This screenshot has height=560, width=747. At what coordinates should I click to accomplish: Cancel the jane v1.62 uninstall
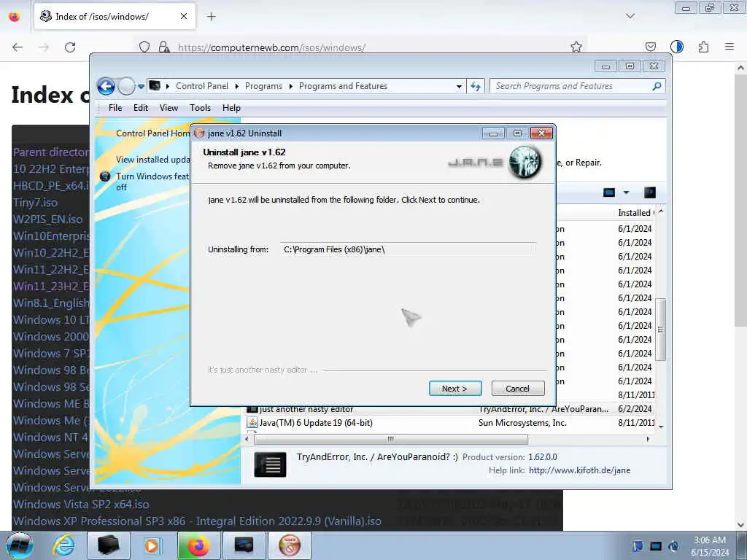pyautogui.click(x=517, y=389)
